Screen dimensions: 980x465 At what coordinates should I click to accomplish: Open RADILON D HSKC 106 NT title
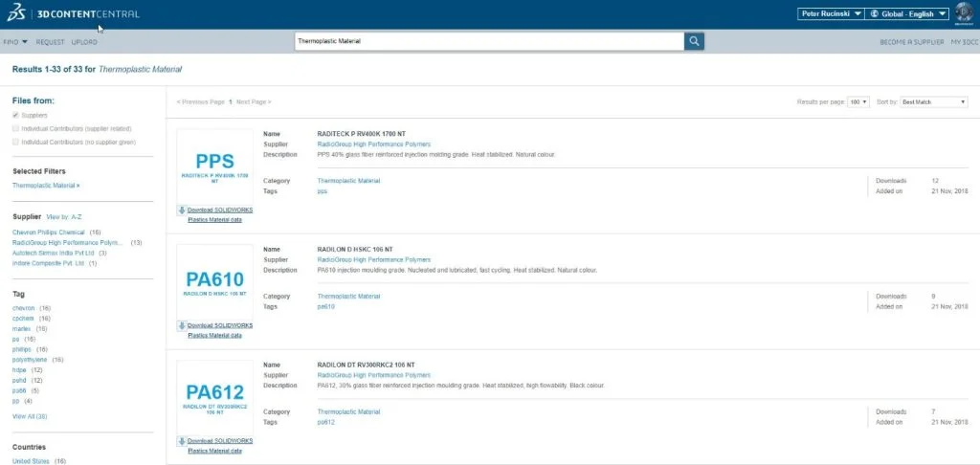tap(355, 250)
